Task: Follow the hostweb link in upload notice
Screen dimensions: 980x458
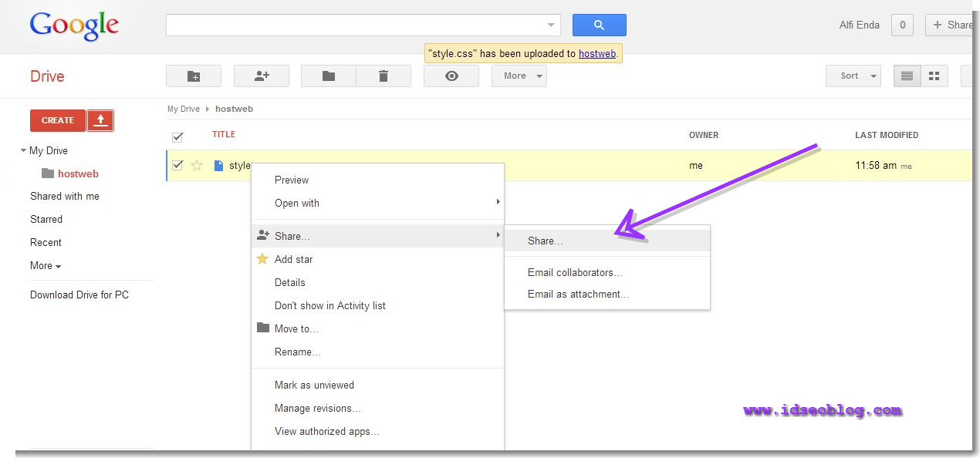Action: point(597,54)
